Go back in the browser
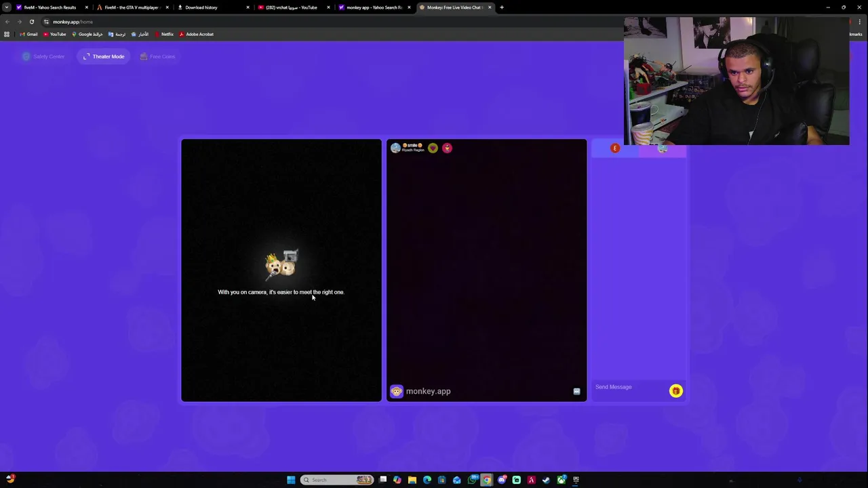Image resolution: width=868 pixels, height=488 pixels. [x=7, y=22]
